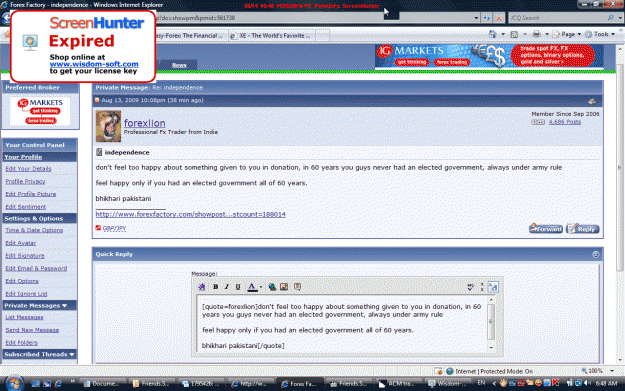625x391 pixels.
Task: Toggle bold formatting in Quick Reply
Action: click(215, 287)
